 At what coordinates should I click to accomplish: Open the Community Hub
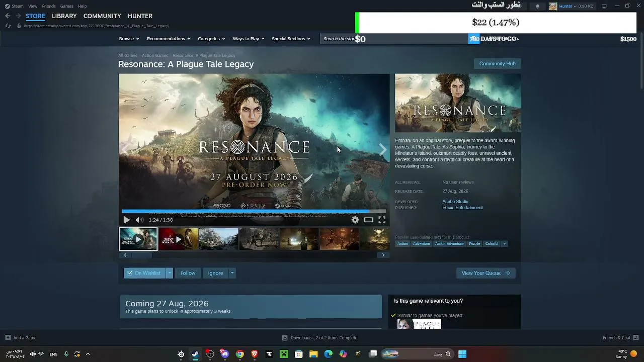497,63
